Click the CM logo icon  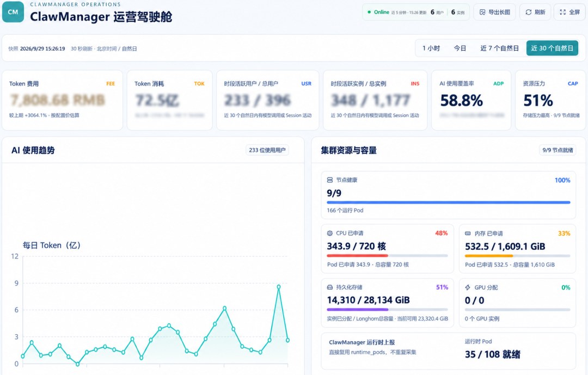(13, 12)
